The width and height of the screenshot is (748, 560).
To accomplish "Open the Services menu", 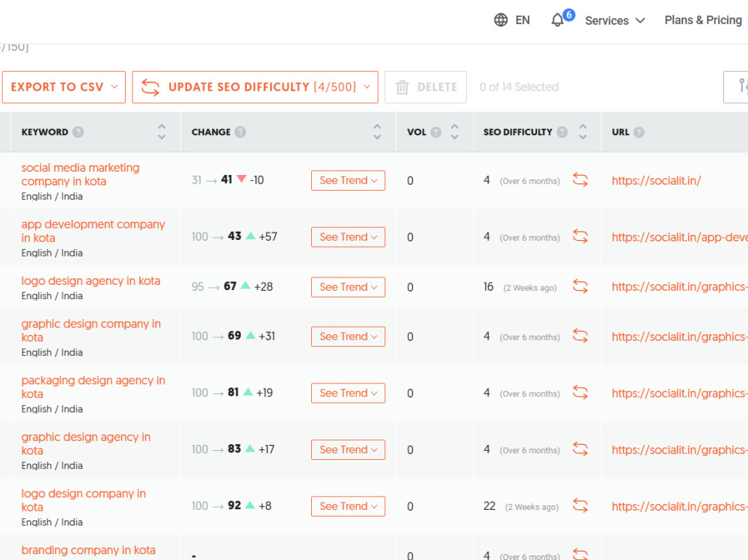I will coord(615,20).
